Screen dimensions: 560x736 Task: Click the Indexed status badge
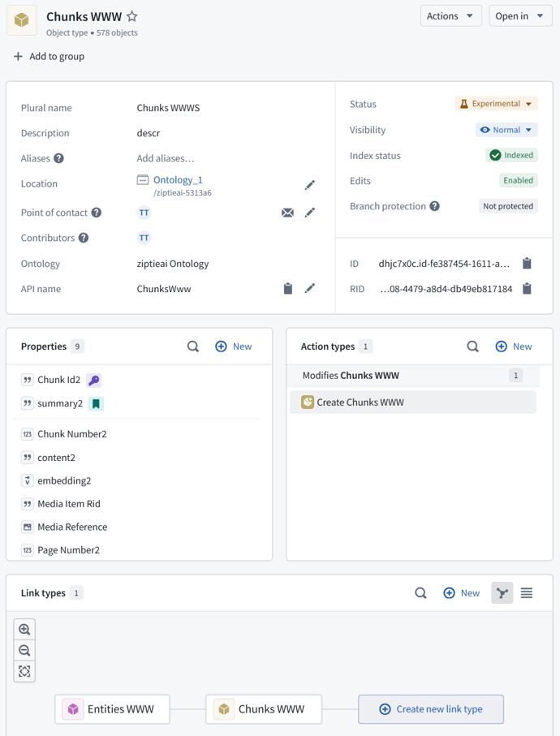[511, 155]
